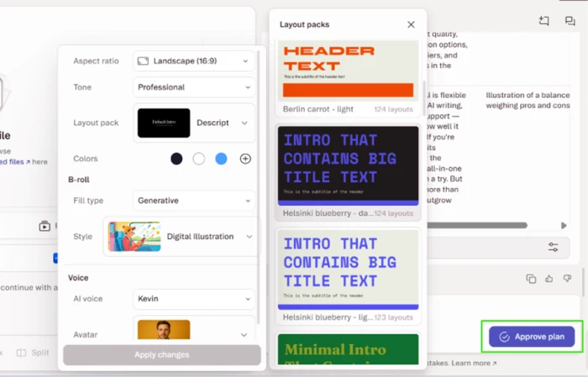588x377 pixels.
Task: Click the settings panel vertical scrollbar
Action: tap(258, 187)
